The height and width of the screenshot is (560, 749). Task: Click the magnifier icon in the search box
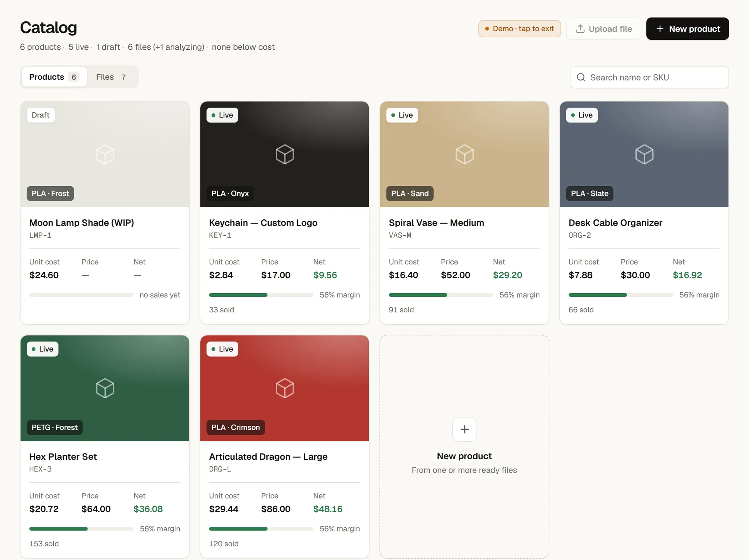coord(581,77)
